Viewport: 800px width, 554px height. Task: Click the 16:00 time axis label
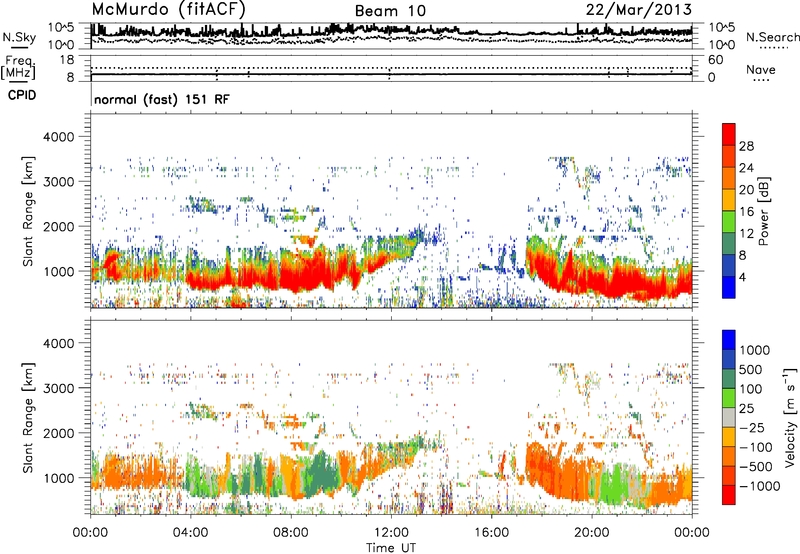[x=491, y=533]
